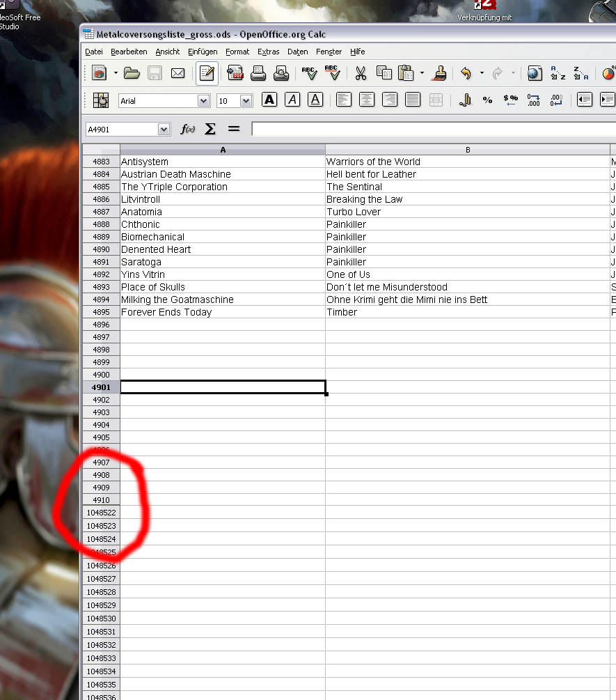Image resolution: width=616 pixels, height=700 pixels.
Task: Select column A header
Action: coord(223,150)
